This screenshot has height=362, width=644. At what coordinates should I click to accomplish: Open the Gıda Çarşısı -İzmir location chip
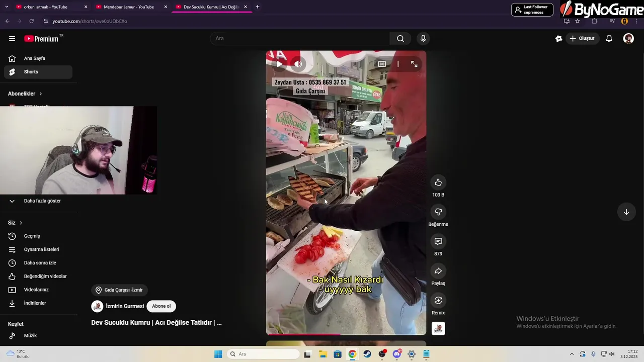(x=119, y=290)
